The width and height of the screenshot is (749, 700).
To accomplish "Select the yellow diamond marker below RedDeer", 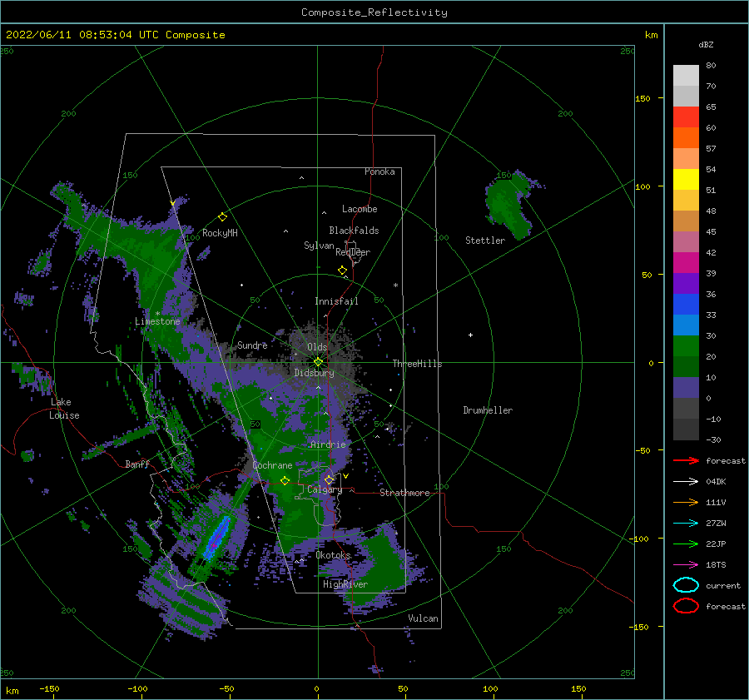I will coord(342,271).
